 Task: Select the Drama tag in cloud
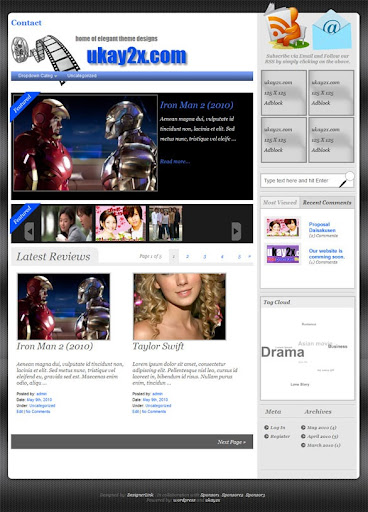coord(283,352)
